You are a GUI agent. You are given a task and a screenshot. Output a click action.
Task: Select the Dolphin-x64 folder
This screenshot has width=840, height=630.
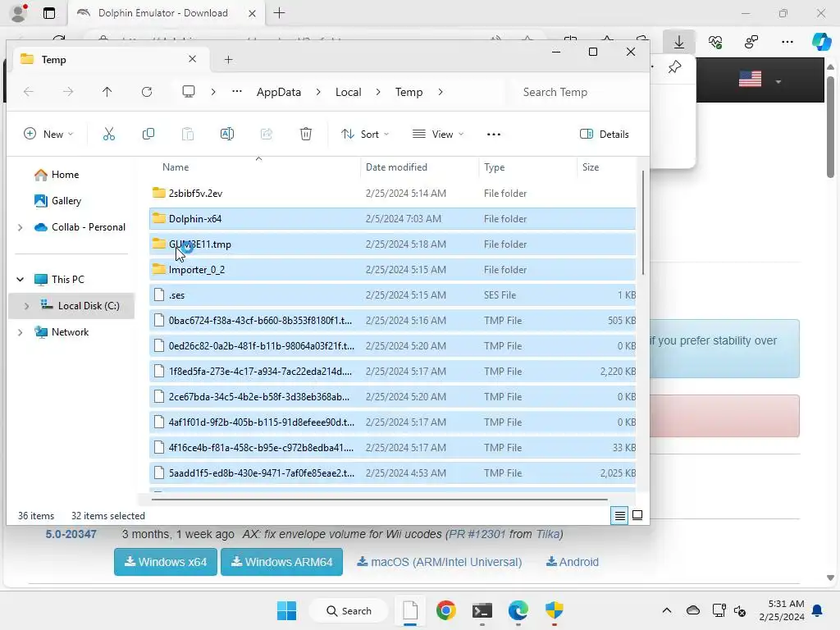pos(392,218)
